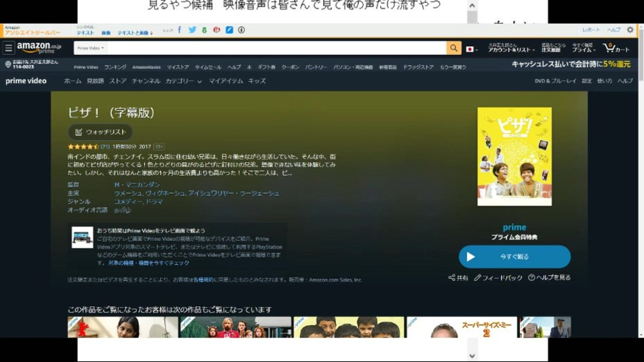The height and width of the screenshot is (362, 644).
Task: Click the share icon beside 共有
Action: (451, 278)
